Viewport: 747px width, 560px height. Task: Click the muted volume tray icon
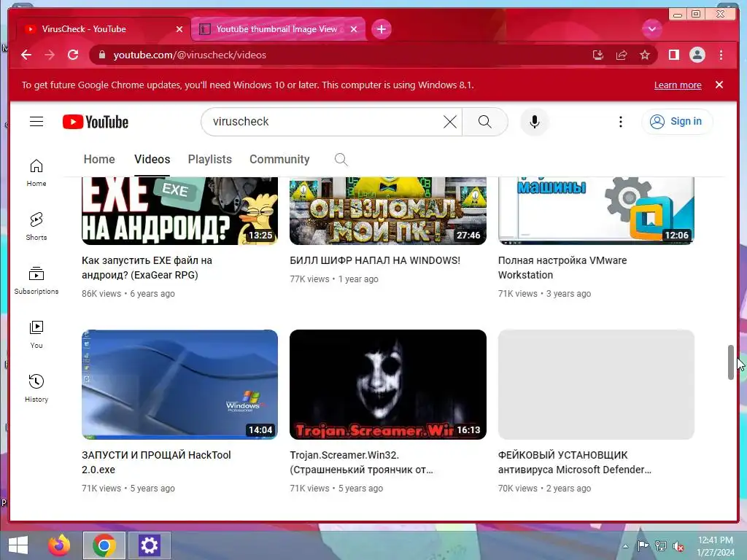click(x=678, y=546)
